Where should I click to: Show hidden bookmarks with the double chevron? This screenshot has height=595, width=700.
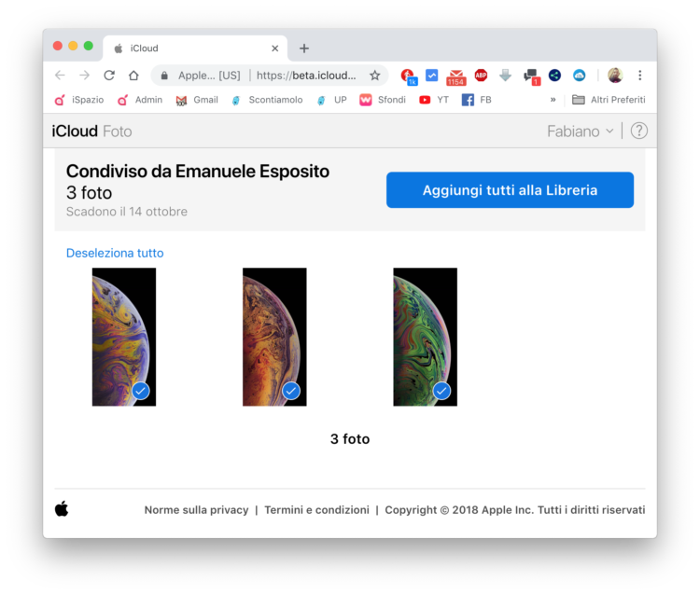click(x=553, y=100)
